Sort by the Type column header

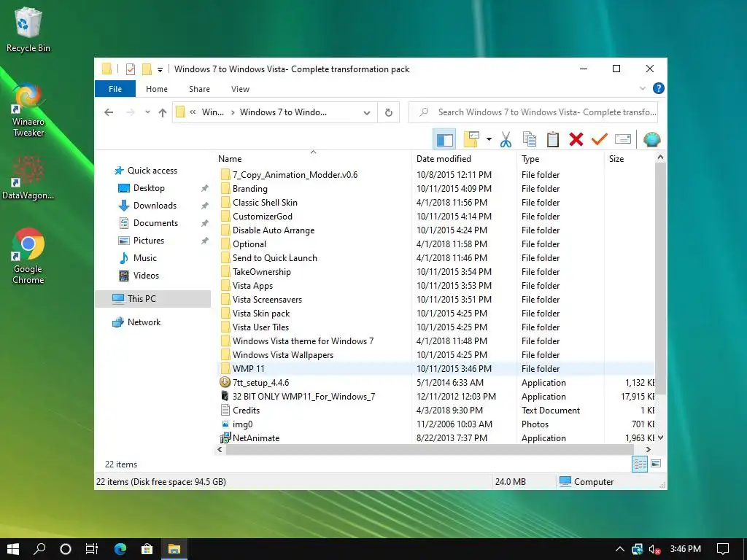[560, 159]
